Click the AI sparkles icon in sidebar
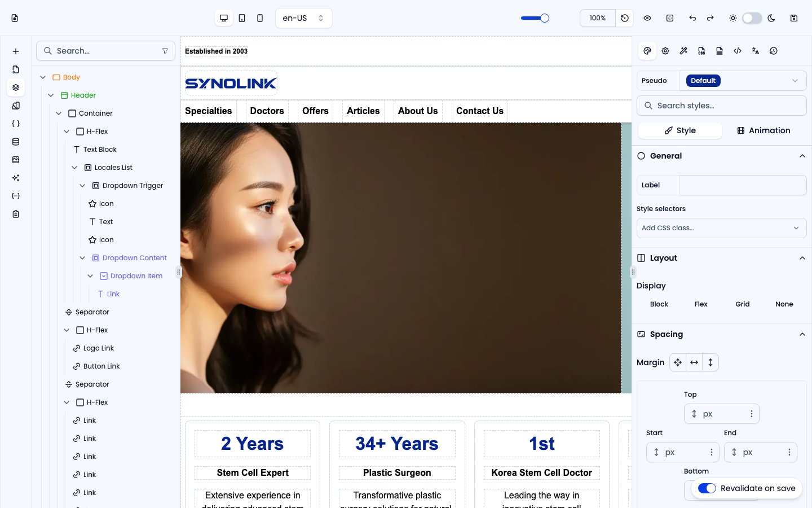 16,178
